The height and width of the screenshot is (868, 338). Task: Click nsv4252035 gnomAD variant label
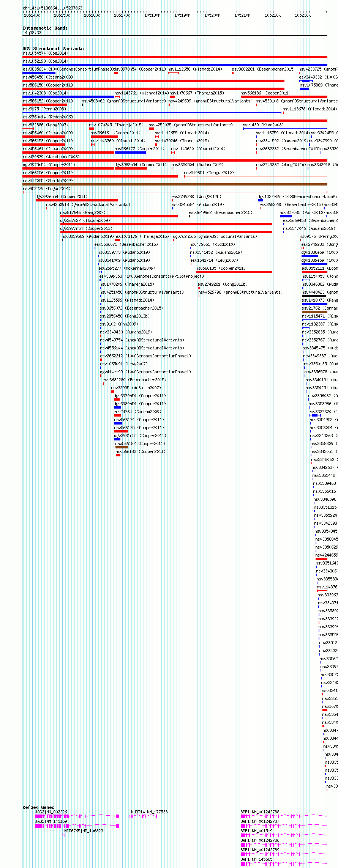point(191,125)
